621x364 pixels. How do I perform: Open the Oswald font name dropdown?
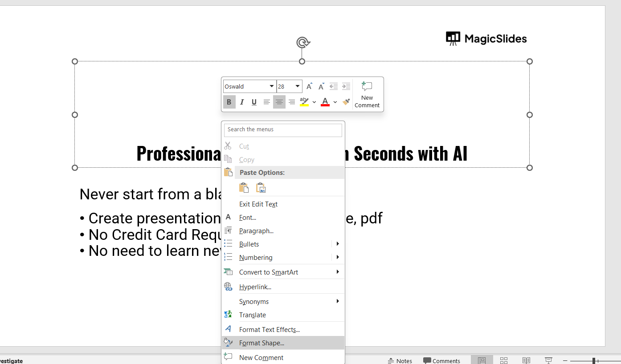pos(271,86)
